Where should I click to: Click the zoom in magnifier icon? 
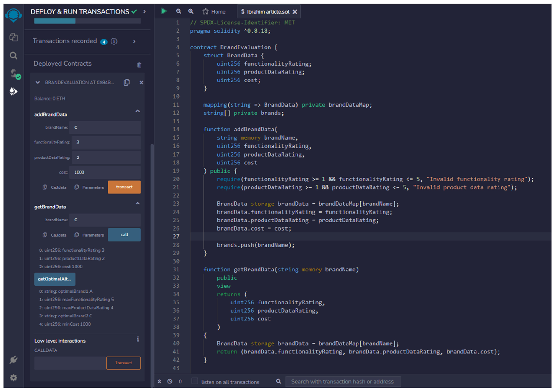[x=191, y=11]
